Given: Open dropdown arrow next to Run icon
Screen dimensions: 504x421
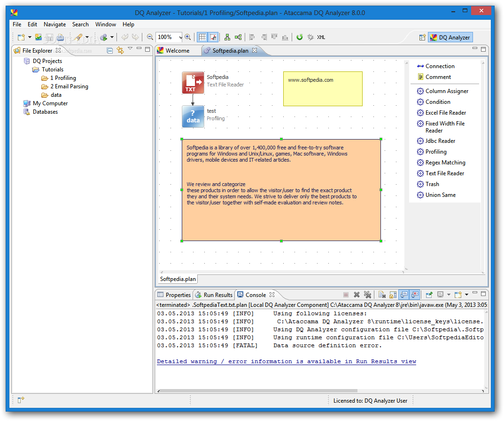Looking at the screenshot, I should click(x=112, y=37).
